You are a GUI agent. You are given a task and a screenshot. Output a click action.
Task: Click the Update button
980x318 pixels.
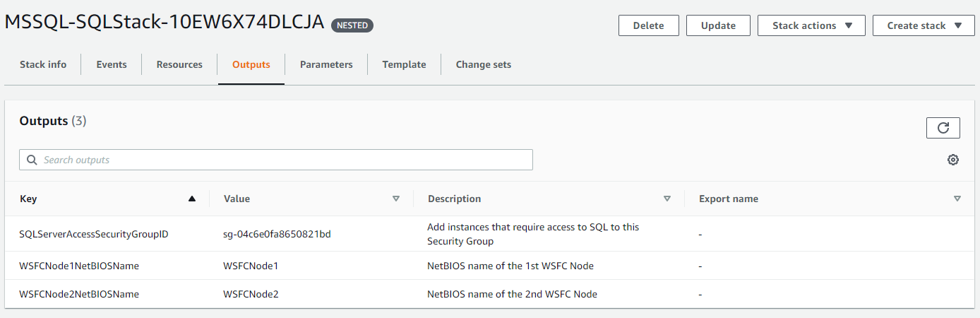point(718,25)
